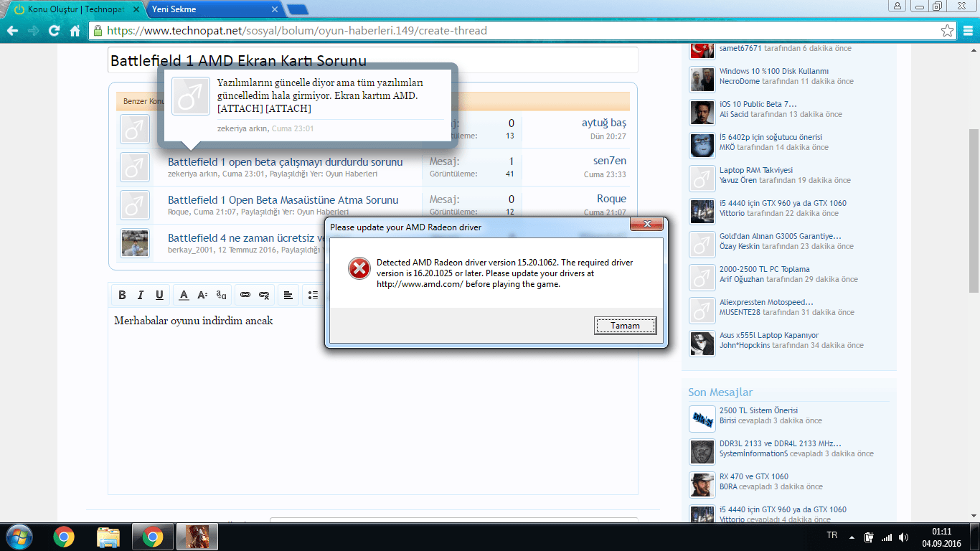The width and height of the screenshot is (980, 551).
Task: Edit the thread title field
Action: click(373, 60)
